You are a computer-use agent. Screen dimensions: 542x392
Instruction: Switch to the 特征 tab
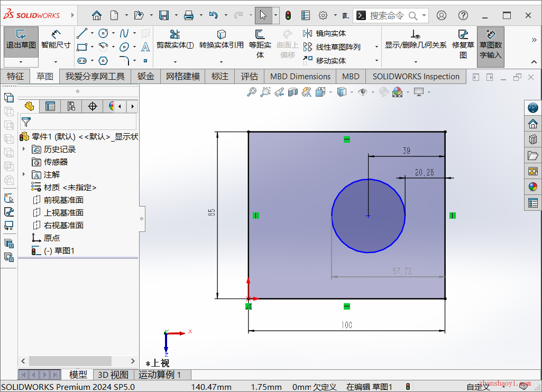click(15, 76)
